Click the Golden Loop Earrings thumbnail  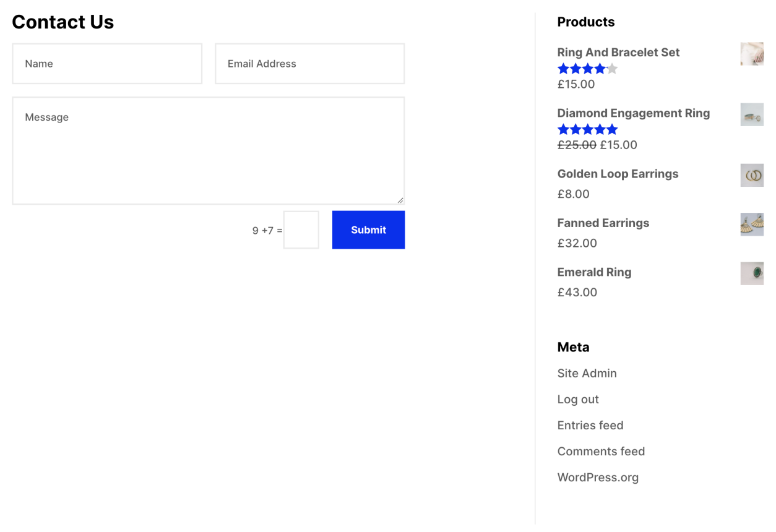(x=751, y=175)
